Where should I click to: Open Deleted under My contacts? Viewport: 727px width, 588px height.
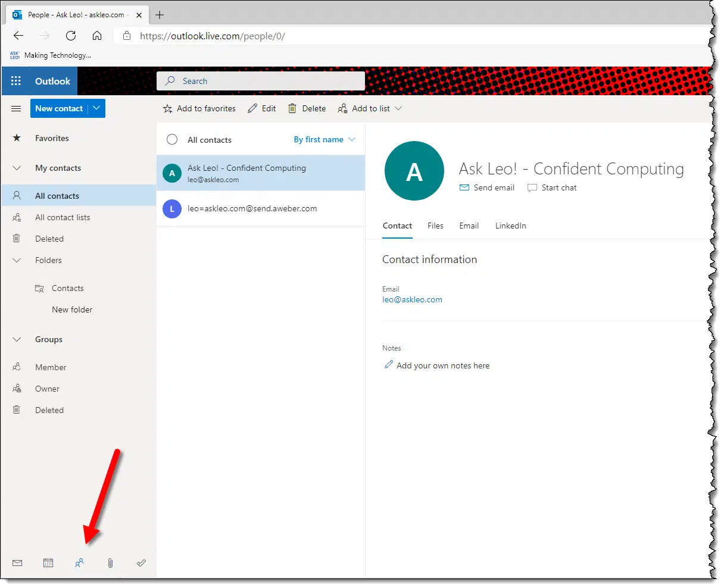pos(79,239)
